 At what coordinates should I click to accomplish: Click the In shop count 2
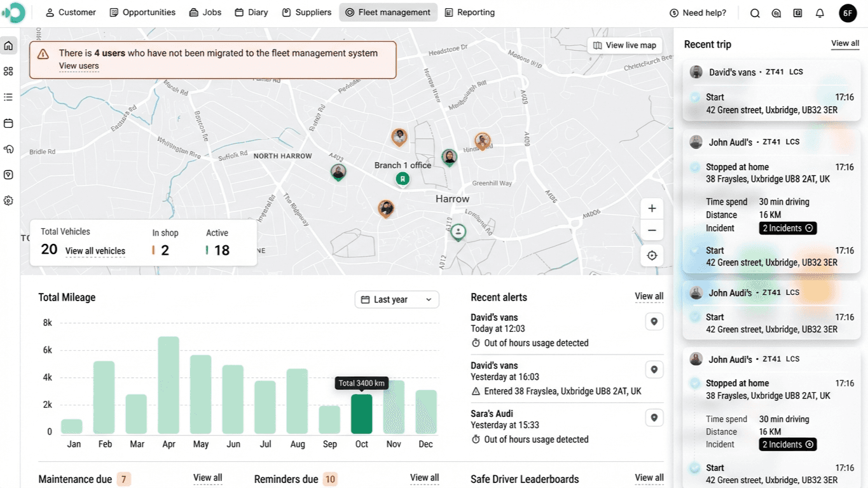pyautogui.click(x=165, y=250)
